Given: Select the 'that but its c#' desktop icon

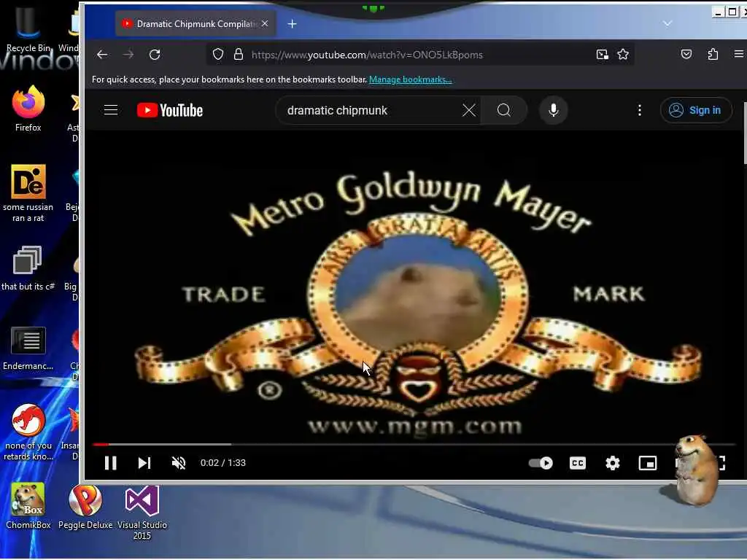Looking at the screenshot, I should click(x=28, y=268).
